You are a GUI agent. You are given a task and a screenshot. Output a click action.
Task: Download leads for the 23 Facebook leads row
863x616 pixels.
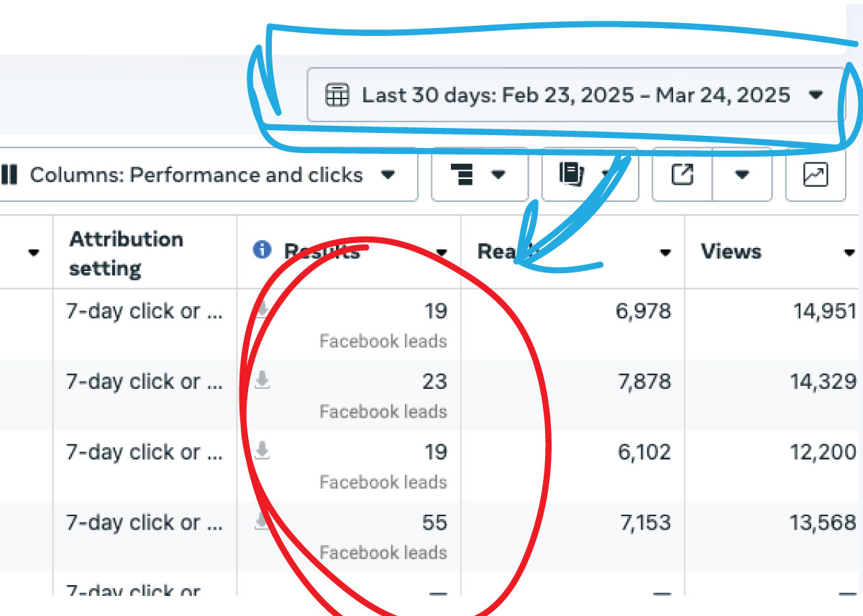(x=262, y=380)
